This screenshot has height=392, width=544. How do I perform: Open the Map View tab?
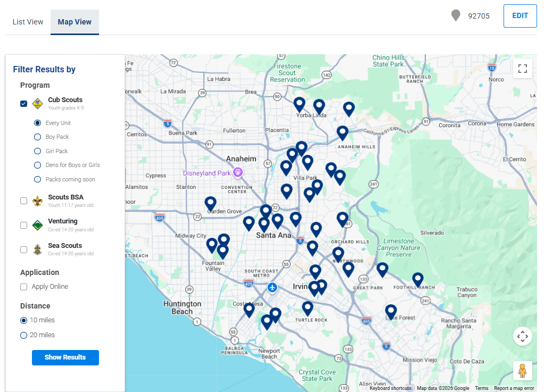75,22
